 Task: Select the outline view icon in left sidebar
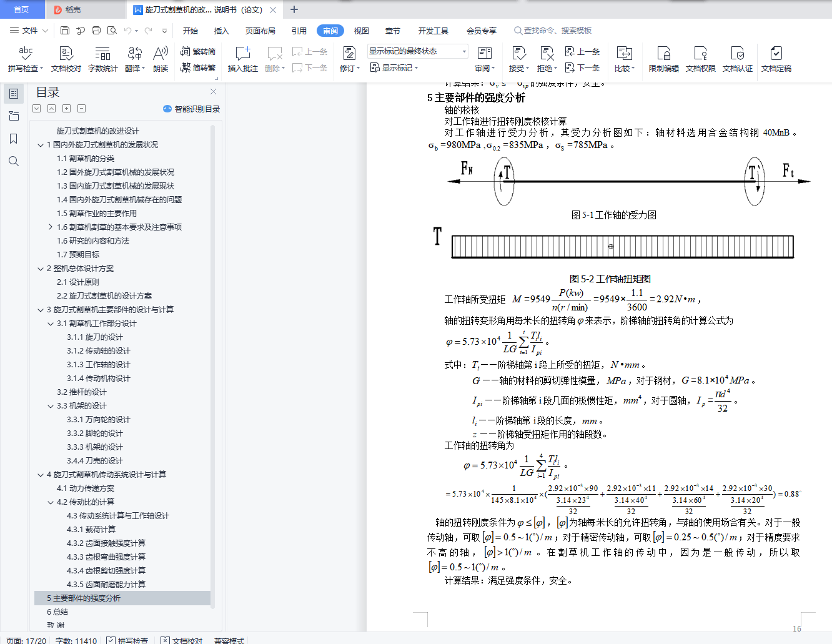[14, 94]
